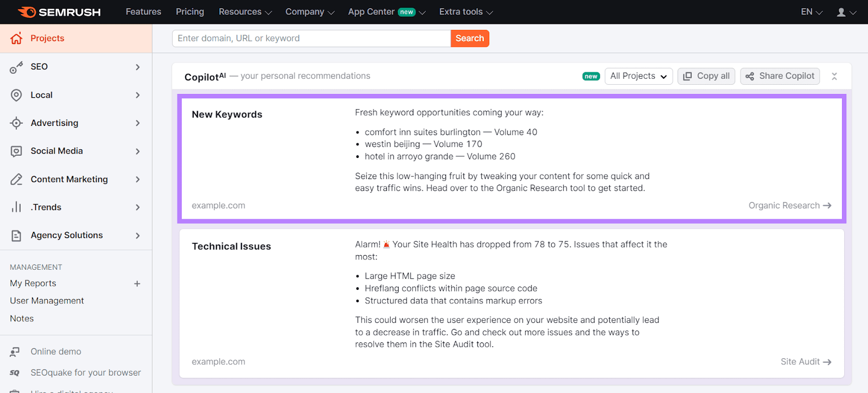Open Notes in the sidebar
This screenshot has height=393, width=868.
[x=22, y=319]
